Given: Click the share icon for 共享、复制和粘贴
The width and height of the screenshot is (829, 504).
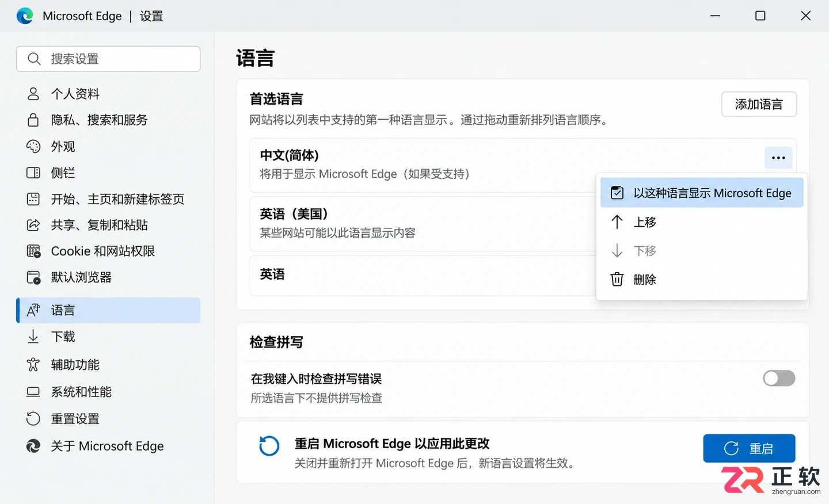Looking at the screenshot, I should coord(33,225).
